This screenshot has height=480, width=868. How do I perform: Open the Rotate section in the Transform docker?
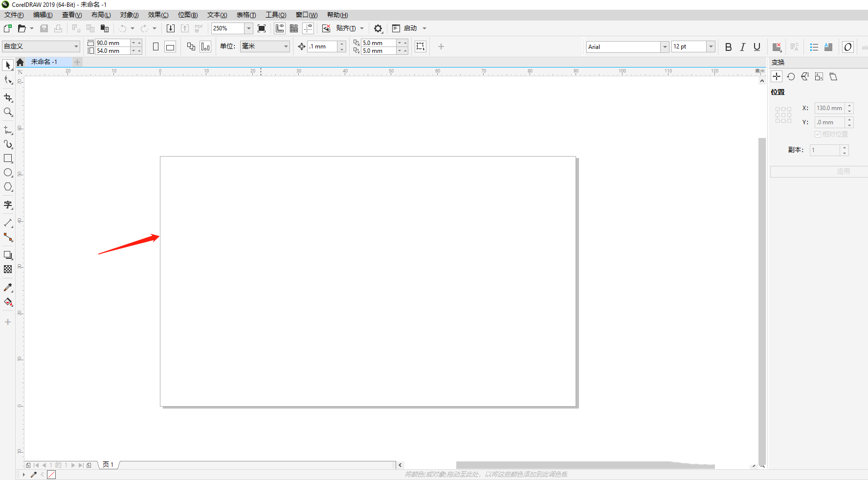point(791,76)
